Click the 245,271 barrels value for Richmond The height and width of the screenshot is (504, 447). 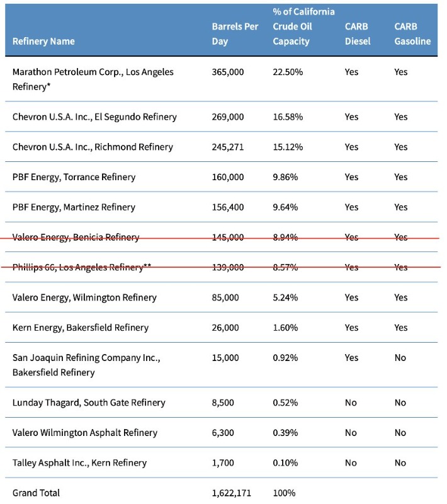coord(228,147)
